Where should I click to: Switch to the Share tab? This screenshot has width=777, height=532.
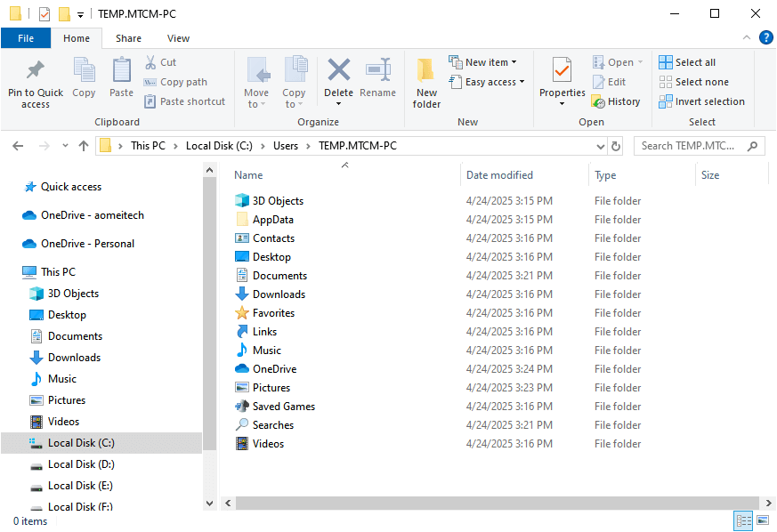coord(128,38)
